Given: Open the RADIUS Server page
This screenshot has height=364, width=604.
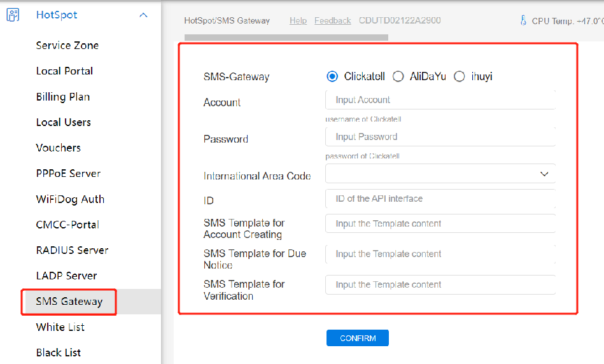Looking at the screenshot, I should coord(72,250).
